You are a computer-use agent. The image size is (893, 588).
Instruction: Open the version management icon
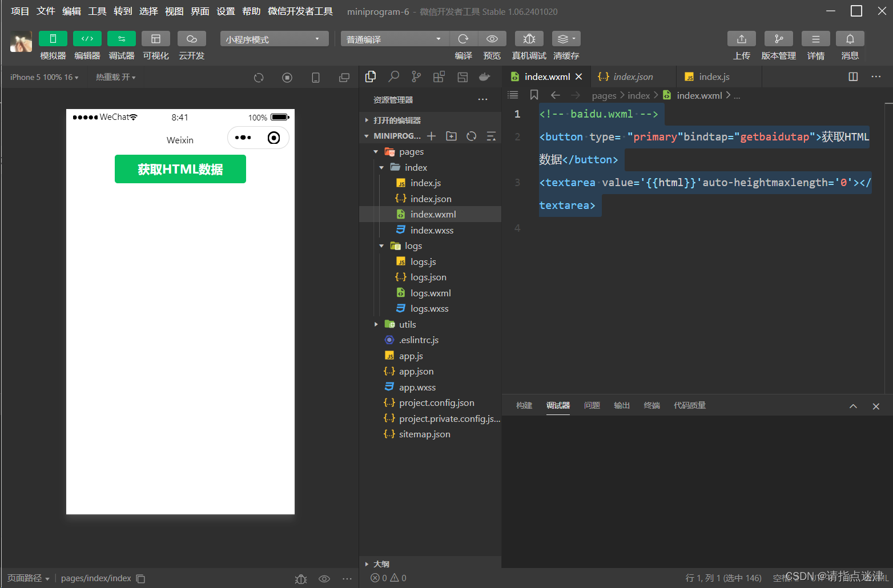[x=779, y=39]
